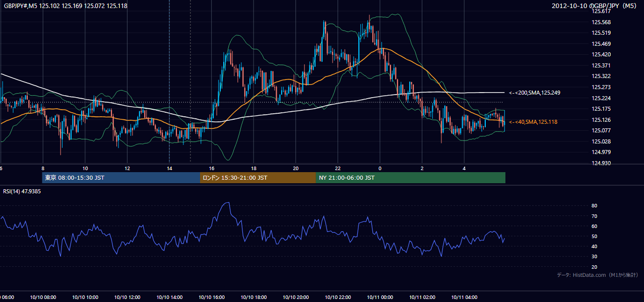The width and height of the screenshot is (644, 302).
Task: Click price axis value 125.568
Action: 602,22
